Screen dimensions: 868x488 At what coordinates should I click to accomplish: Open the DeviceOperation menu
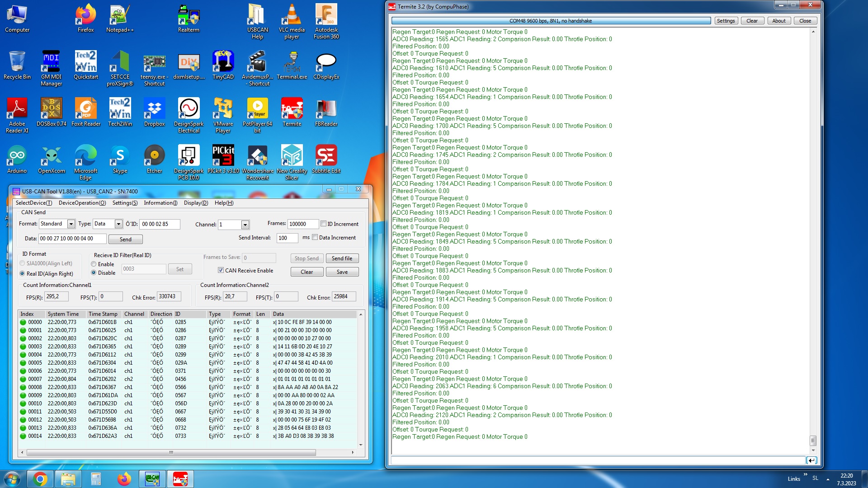82,203
